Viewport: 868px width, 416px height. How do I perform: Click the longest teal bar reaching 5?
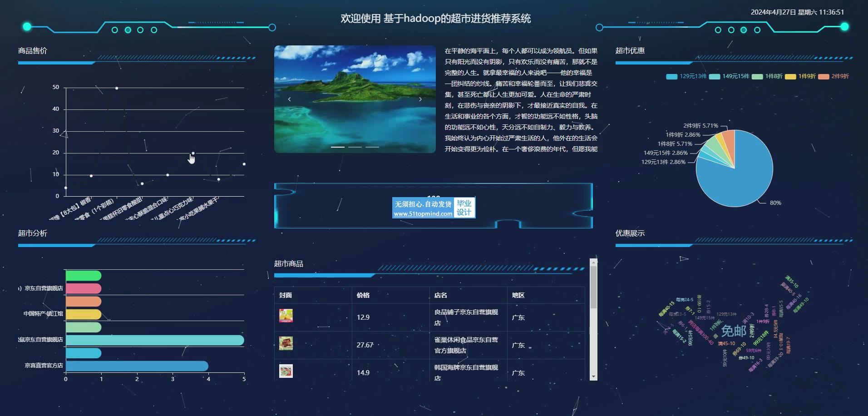point(155,340)
